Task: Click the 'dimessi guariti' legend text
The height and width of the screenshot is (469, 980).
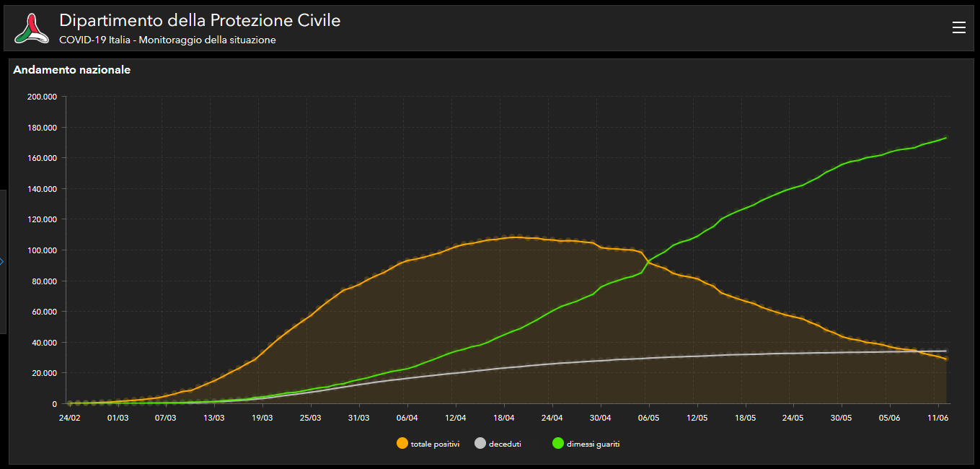Action: (x=593, y=444)
